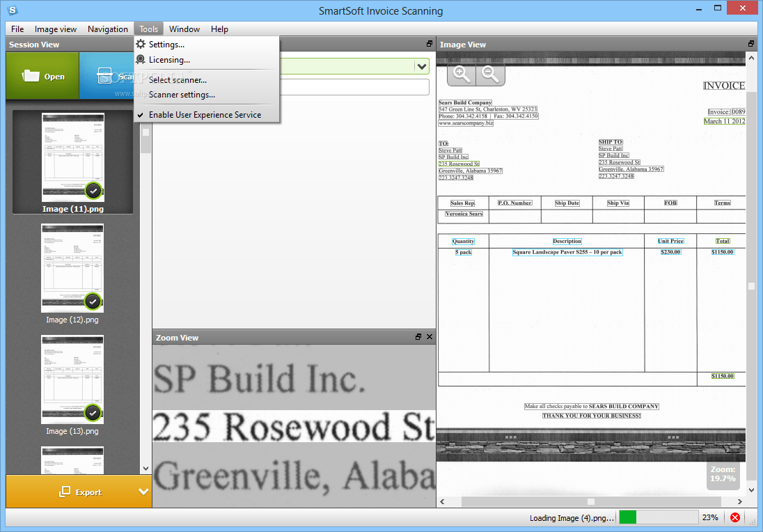Click the Licensing key icon
Viewport: 763px width, 532px height.
coord(139,60)
